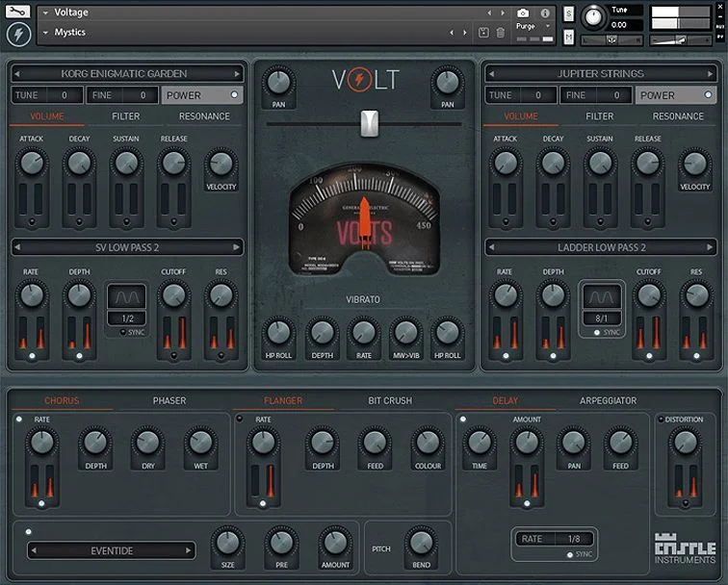This screenshot has height=585, width=728.
Task: Click the main Tune knob
Action: (x=593, y=17)
